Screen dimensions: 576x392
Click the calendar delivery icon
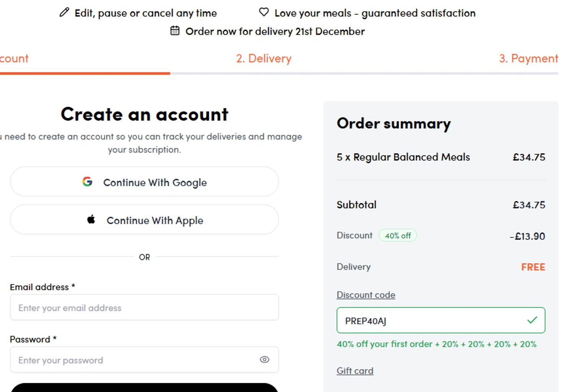pyautogui.click(x=175, y=31)
